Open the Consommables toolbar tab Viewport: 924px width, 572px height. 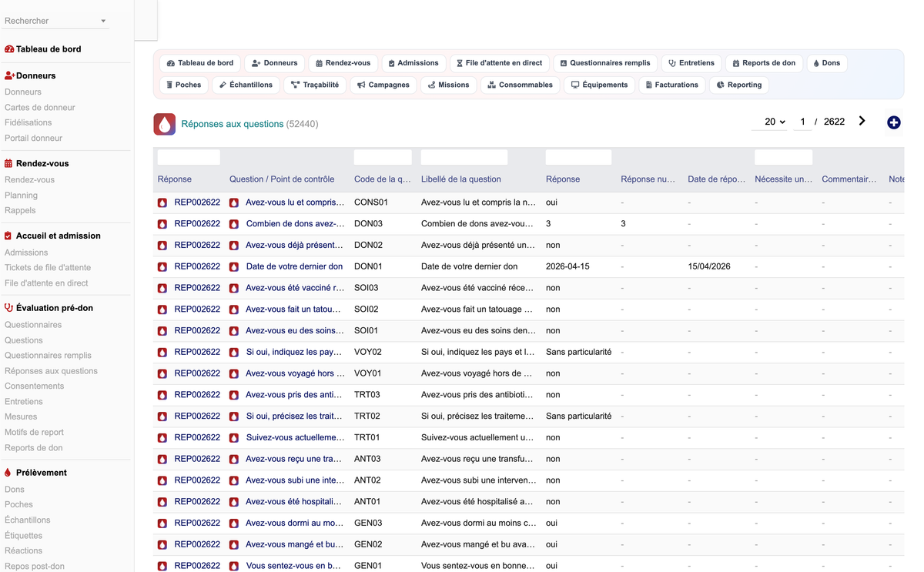tap(521, 85)
